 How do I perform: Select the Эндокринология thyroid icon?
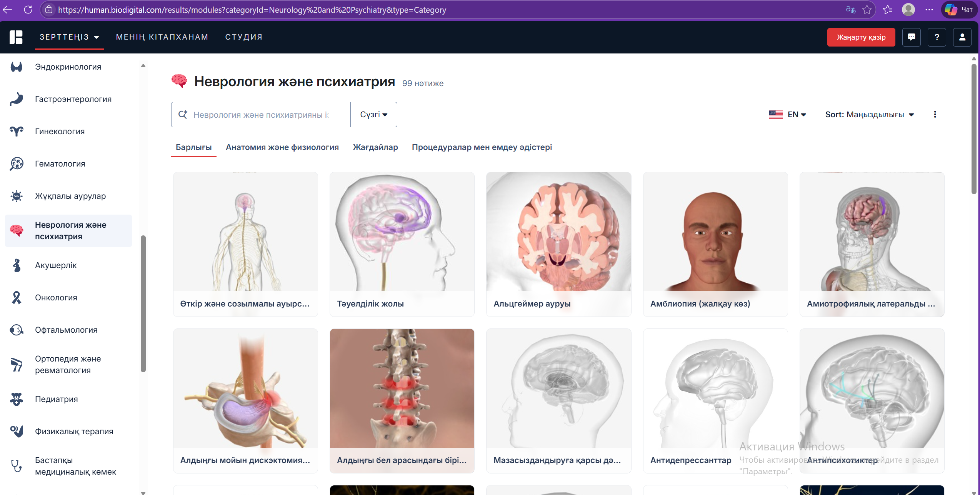tap(17, 67)
